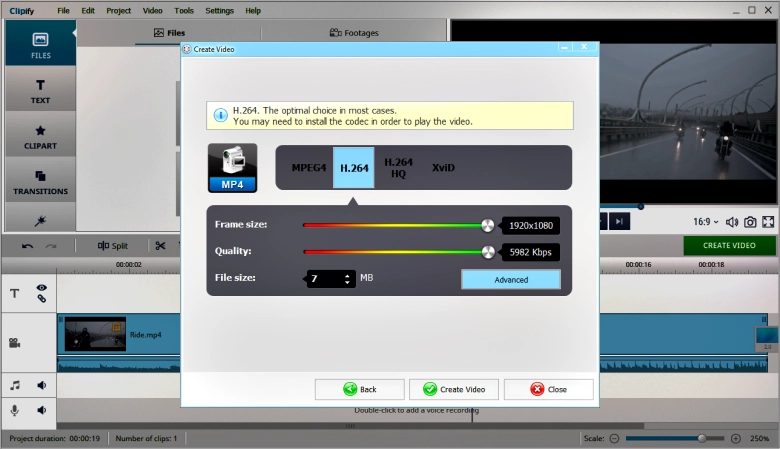Redo the last action
This screenshot has width=780, height=449.
(x=51, y=246)
